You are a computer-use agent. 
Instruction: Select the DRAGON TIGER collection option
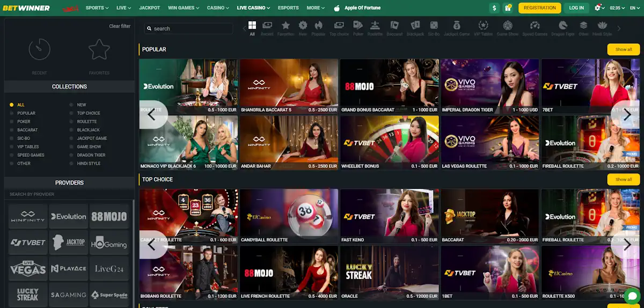tap(87, 155)
